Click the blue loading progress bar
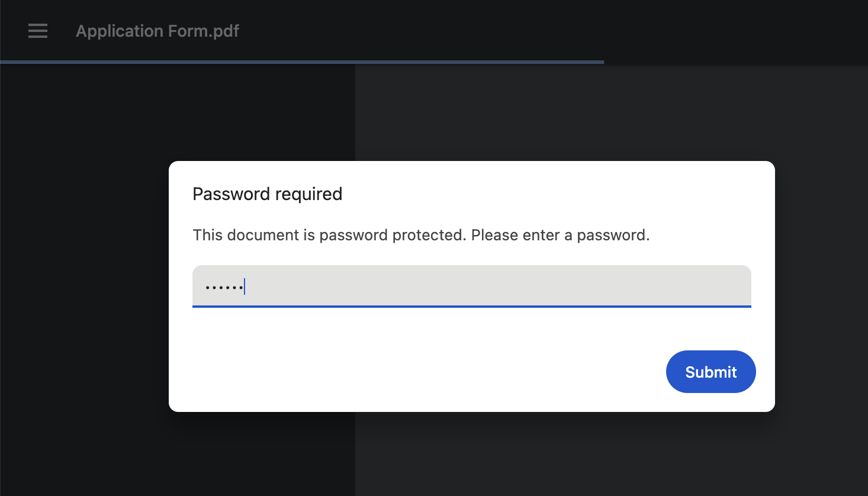This screenshot has width=868, height=496. pos(302,62)
